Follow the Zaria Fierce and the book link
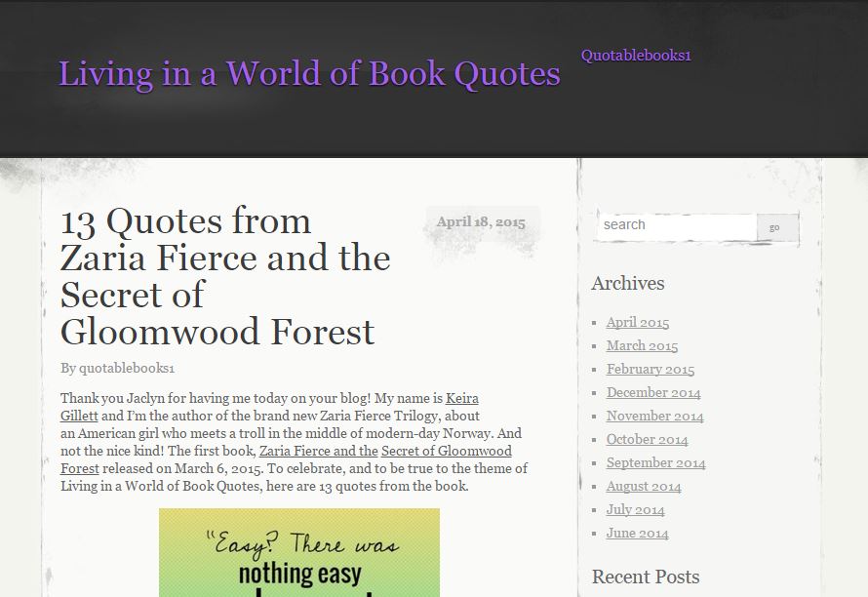This screenshot has width=868, height=597. (x=318, y=451)
